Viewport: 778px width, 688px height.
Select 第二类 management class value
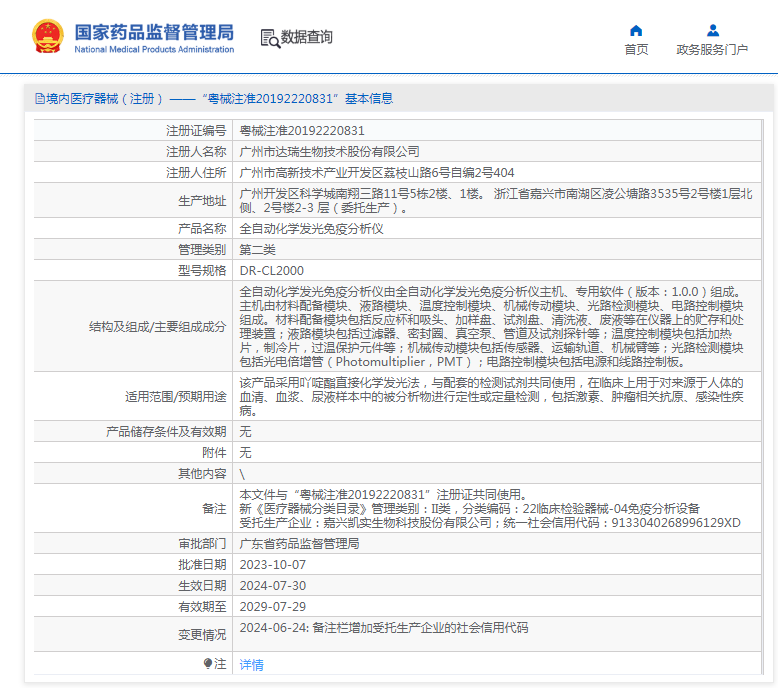point(258,250)
